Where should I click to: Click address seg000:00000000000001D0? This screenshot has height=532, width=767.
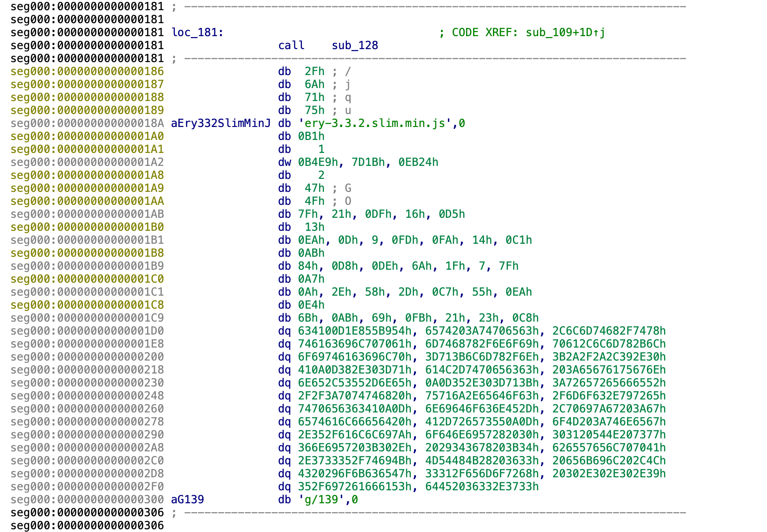(87, 331)
